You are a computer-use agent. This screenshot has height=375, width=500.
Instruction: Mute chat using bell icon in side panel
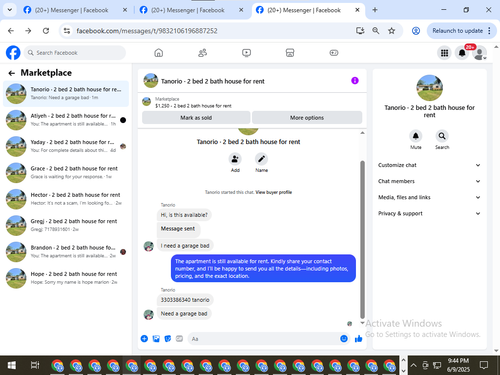416,136
